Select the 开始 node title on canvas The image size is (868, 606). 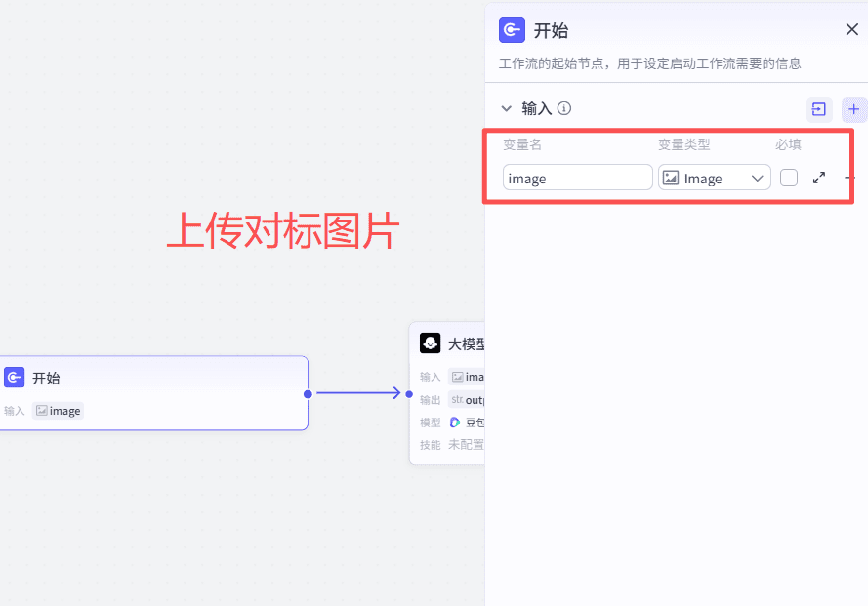click(46, 379)
